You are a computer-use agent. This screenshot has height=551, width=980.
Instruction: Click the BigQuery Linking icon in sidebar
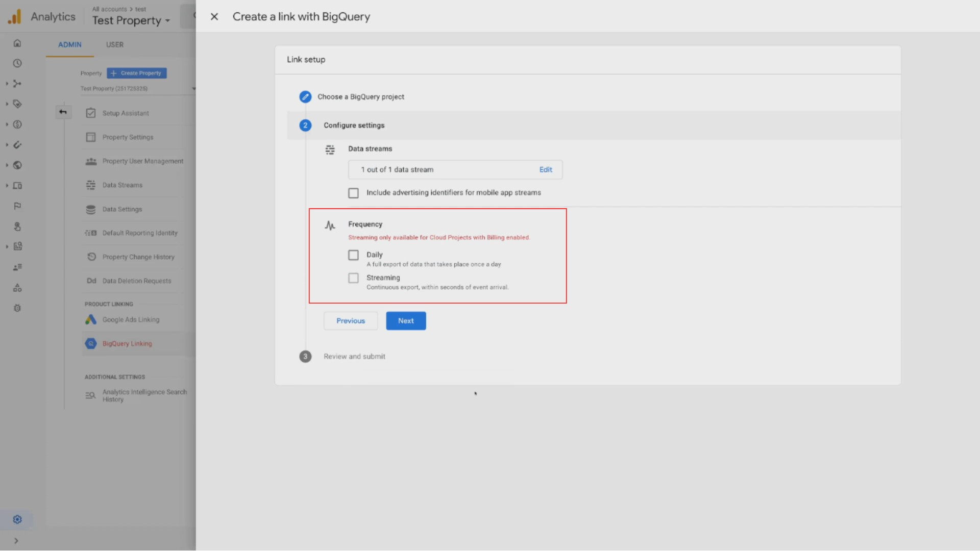[x=90, y=343]
